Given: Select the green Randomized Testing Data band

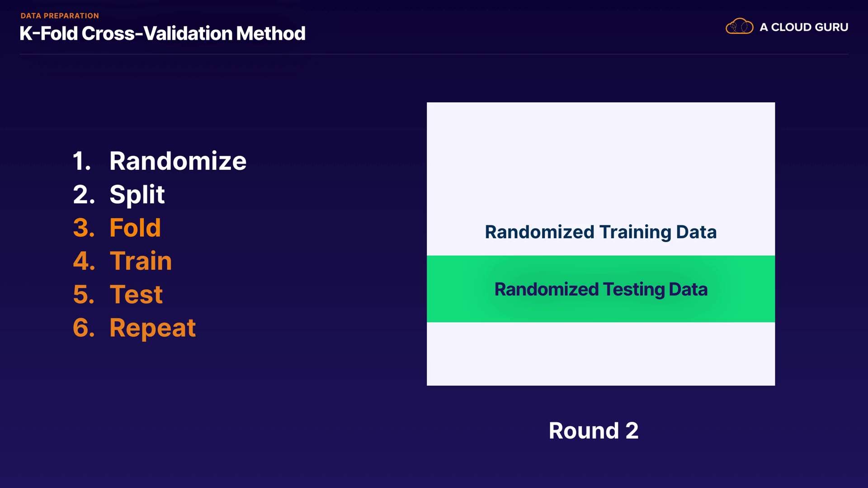Looking at the screenshot, I should 600,289.
